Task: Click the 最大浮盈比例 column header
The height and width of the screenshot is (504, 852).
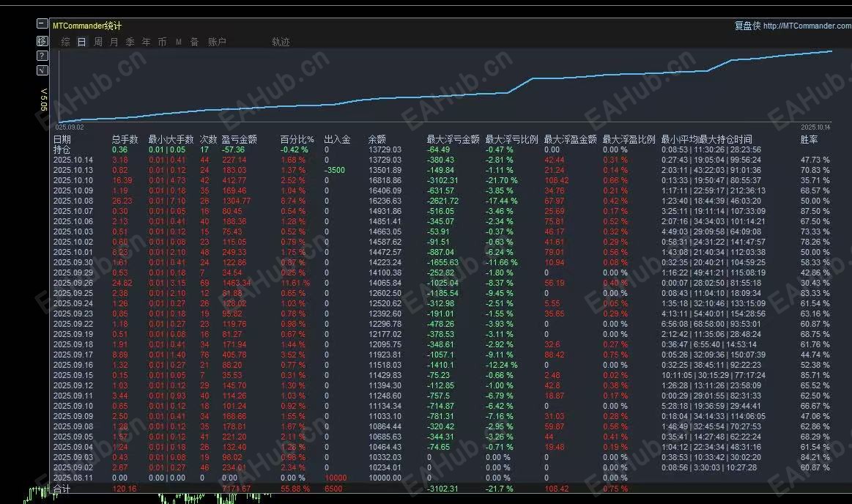Action: pos(629,140)
